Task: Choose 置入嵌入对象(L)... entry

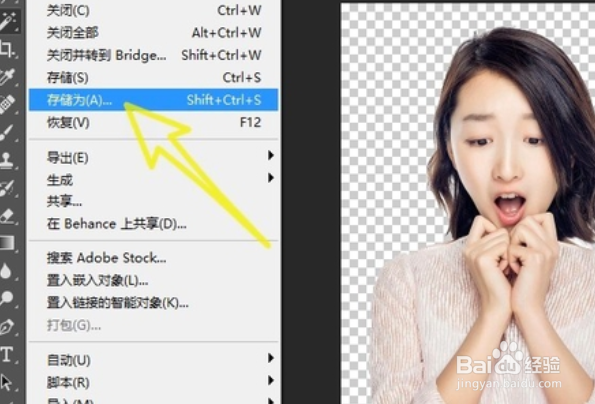Action: click(154, 280)
